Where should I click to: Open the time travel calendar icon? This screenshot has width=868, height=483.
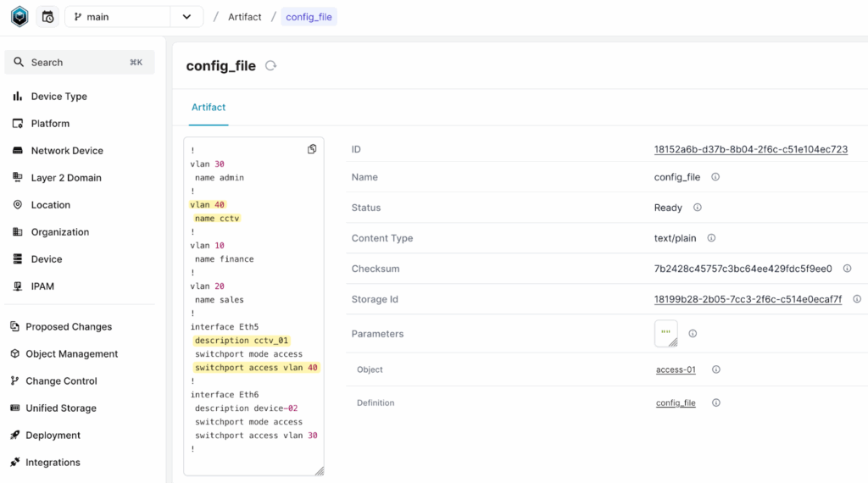point(47,17)
